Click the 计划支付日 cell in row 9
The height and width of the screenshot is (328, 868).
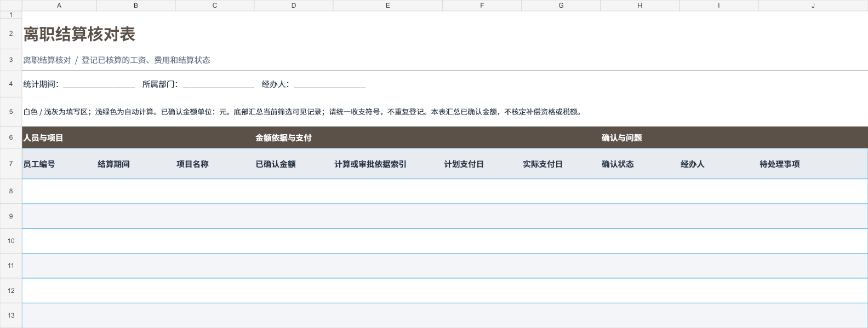click(x=482, y=216)
